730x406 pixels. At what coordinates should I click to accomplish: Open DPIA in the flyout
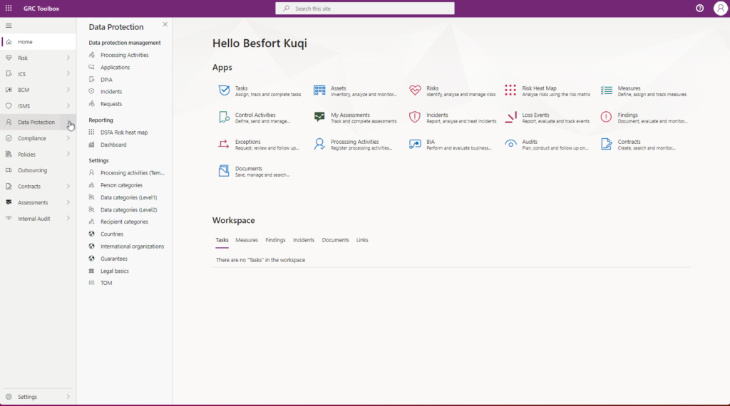(x=106, y=80)
